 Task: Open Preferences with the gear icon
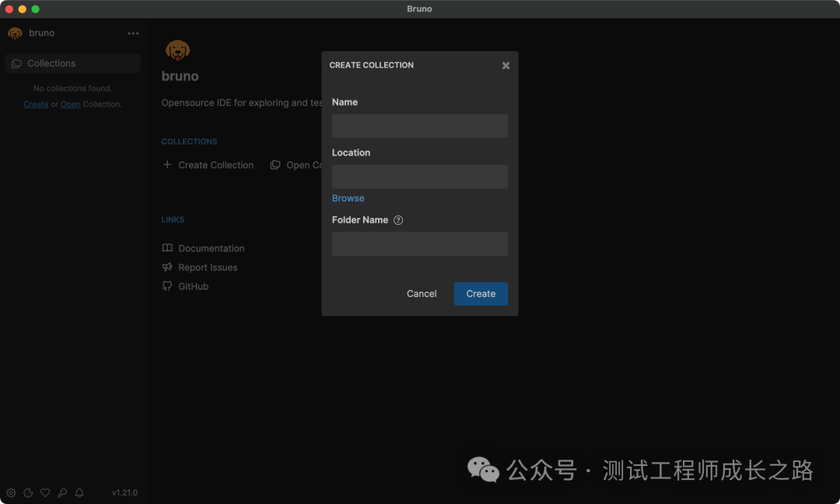click(11, 493)
